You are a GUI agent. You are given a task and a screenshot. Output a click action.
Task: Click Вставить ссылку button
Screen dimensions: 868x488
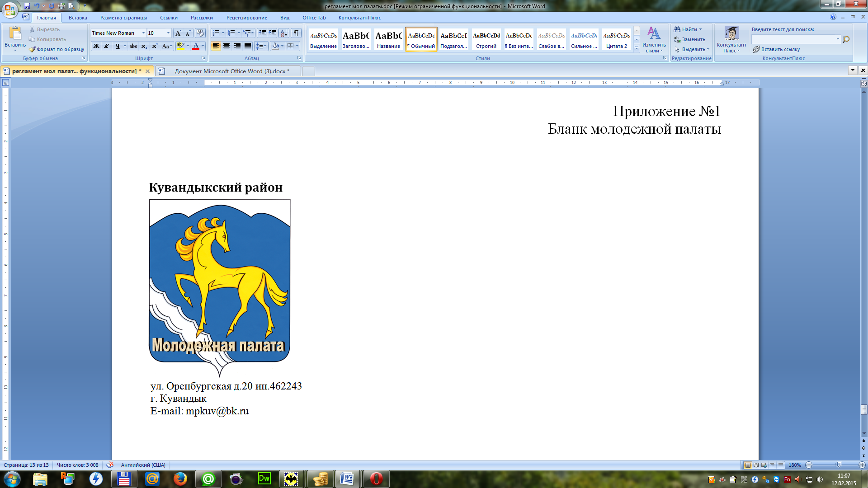[x=776, y=49]
